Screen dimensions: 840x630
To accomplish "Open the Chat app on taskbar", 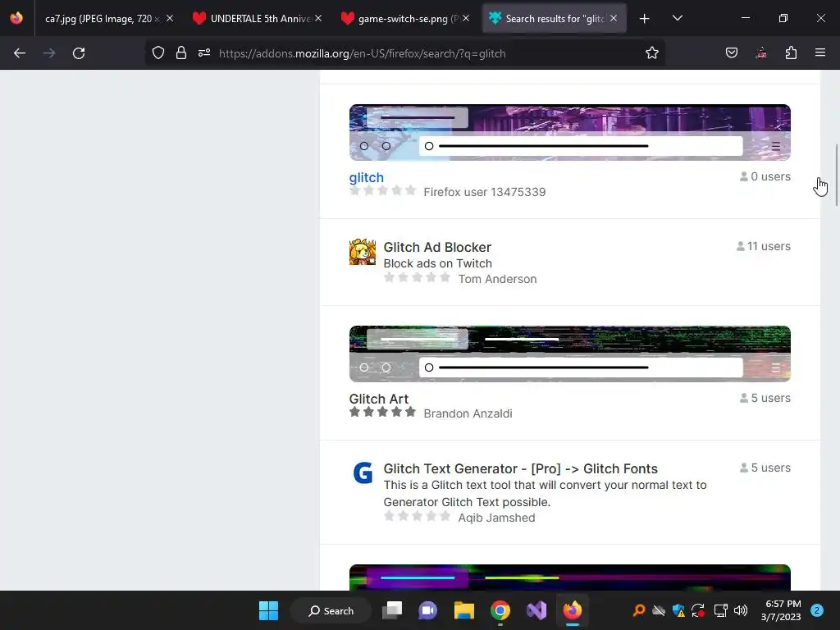I will coord(427,610).
